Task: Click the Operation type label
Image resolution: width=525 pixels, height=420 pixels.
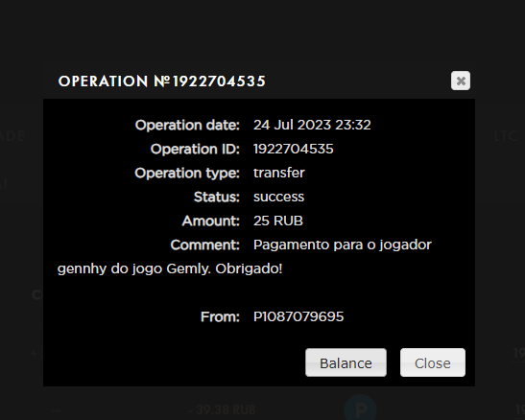Action: tap(187, 173)
